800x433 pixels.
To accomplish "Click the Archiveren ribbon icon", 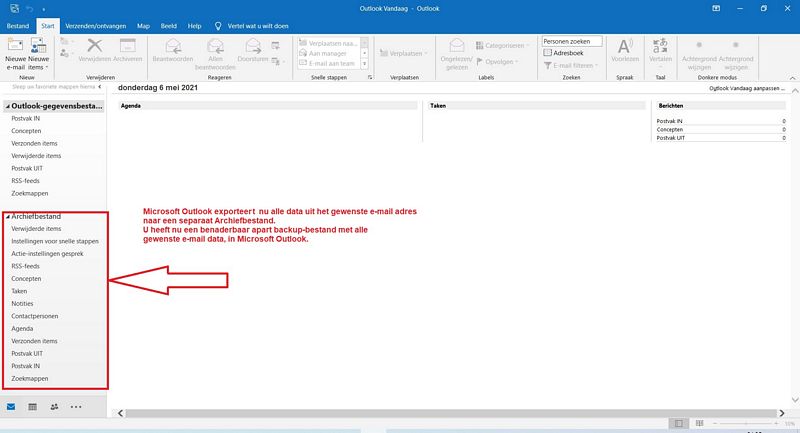I will (128, 45).
